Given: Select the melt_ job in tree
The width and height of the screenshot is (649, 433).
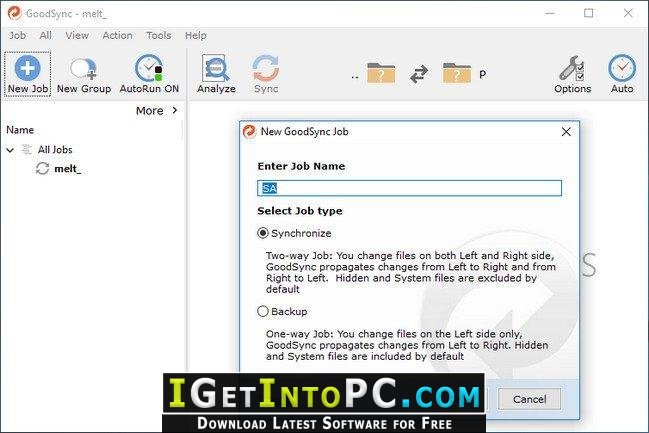Looking at the screenshot, I should point(67,168).
